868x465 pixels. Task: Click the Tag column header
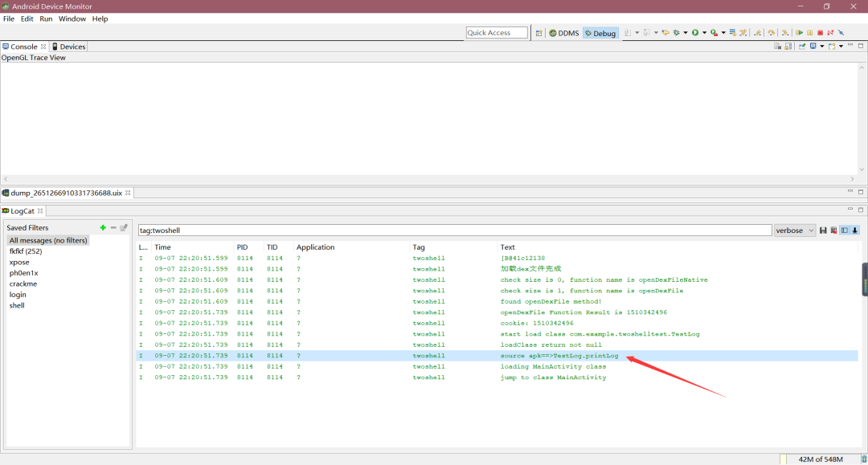(419, 247)
